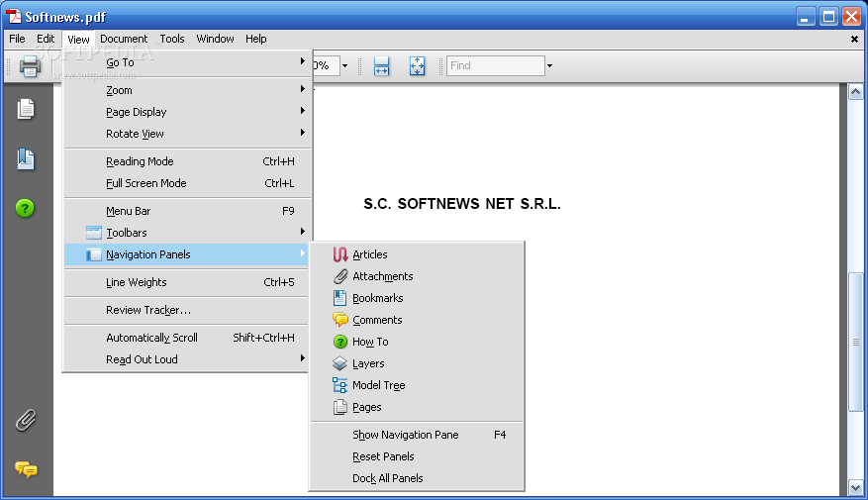Open the Help menu

point(255,39)
